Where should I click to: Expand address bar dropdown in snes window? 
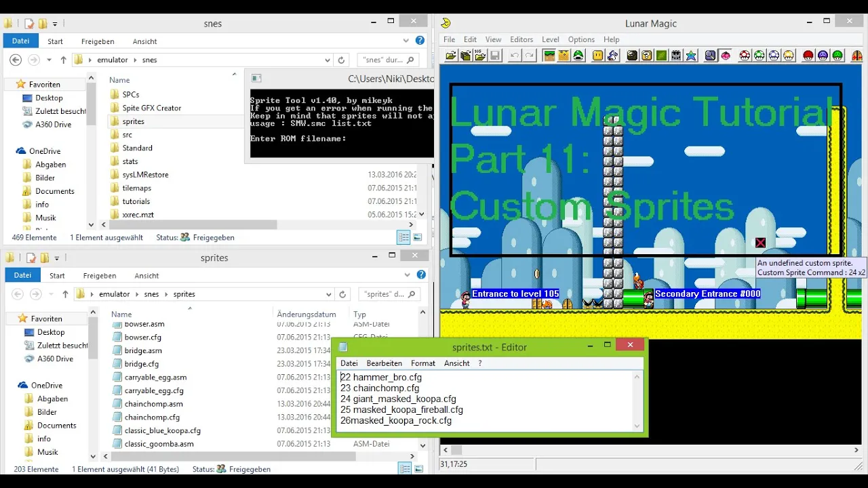click(329, 60)
